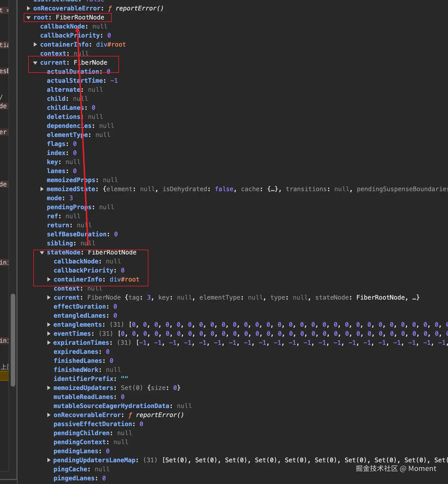448x484 pixels.
Task: Click the elementType: null property
Action: click(78, 135)
